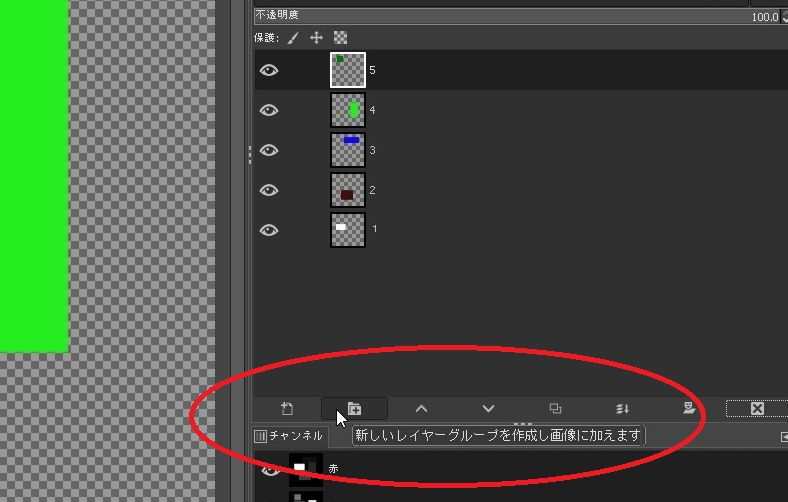The image size is (788, 502).
Task: Add a mask to the layer
Action: pos(688,408)
